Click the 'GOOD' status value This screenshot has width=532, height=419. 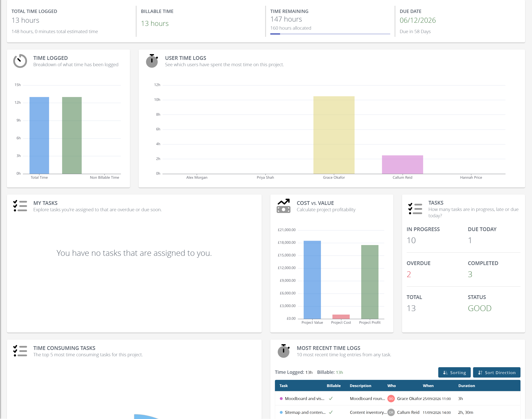coord(480,308)
